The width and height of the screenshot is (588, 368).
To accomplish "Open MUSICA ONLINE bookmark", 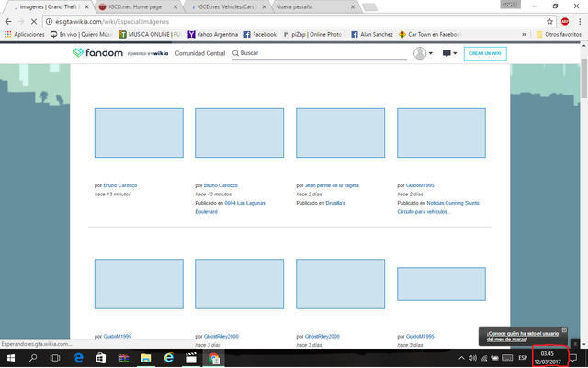I will pyautogui.click(x=150, y=35).
